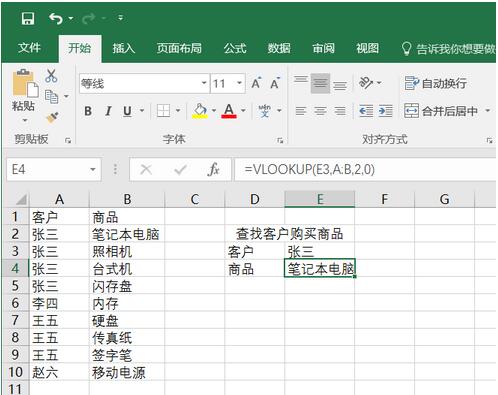Click the Center horizontal align icon
This screenshot has height=395, width=498.
[320, 111]
